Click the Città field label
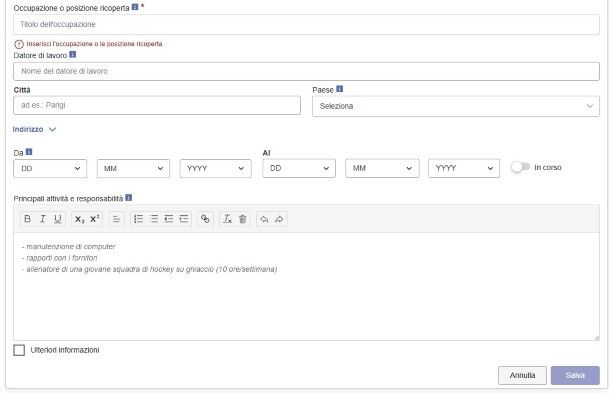This screenshot has height=393, width=610. 22,90
